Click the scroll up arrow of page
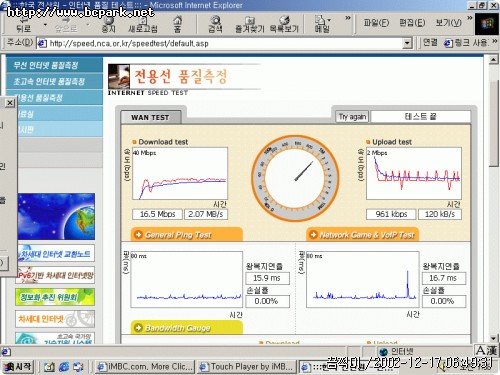Viewport: 500px width, 375px height. [x=493, y=60]
